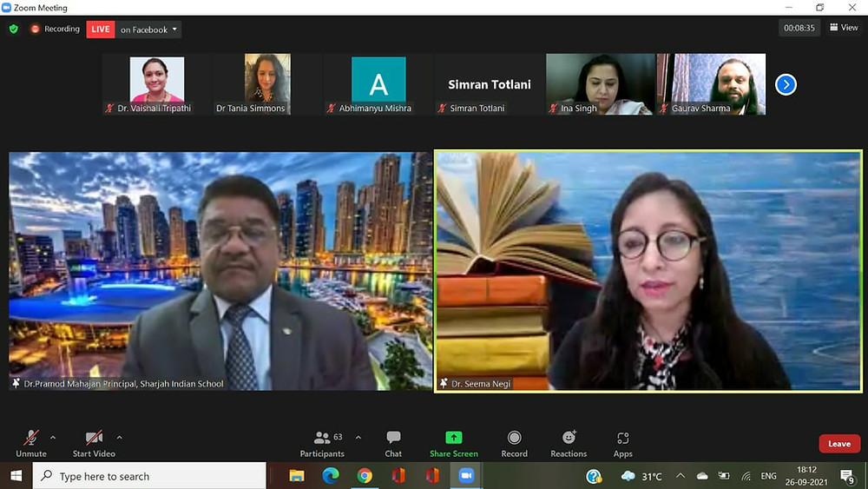Select Ina Singh video thumbnail
This screenshot has height=489, width=868.
[600, 84]
